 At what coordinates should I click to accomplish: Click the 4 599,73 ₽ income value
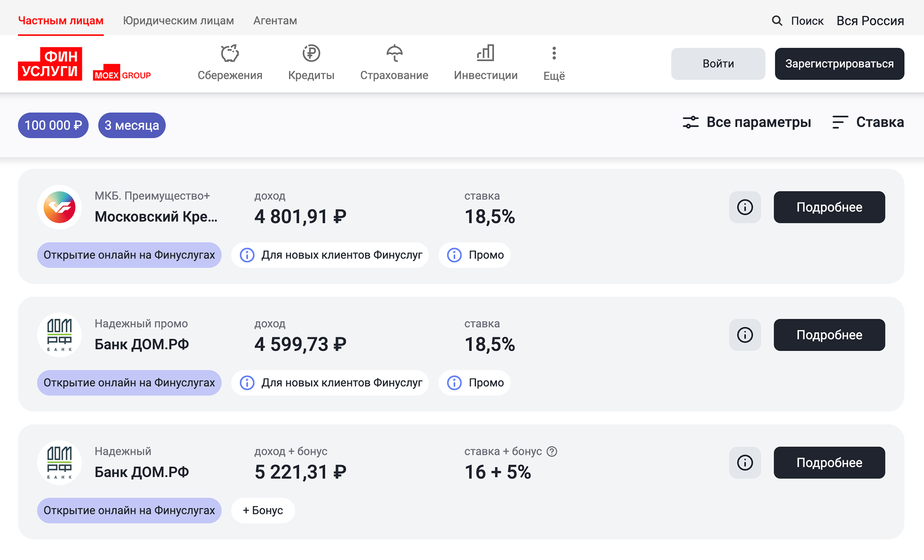tap(300, 344)
